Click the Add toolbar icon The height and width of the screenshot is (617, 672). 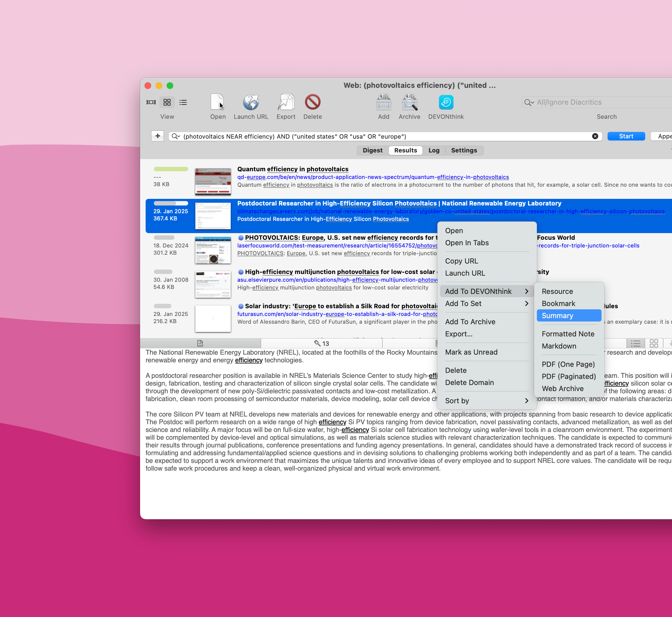384,102
